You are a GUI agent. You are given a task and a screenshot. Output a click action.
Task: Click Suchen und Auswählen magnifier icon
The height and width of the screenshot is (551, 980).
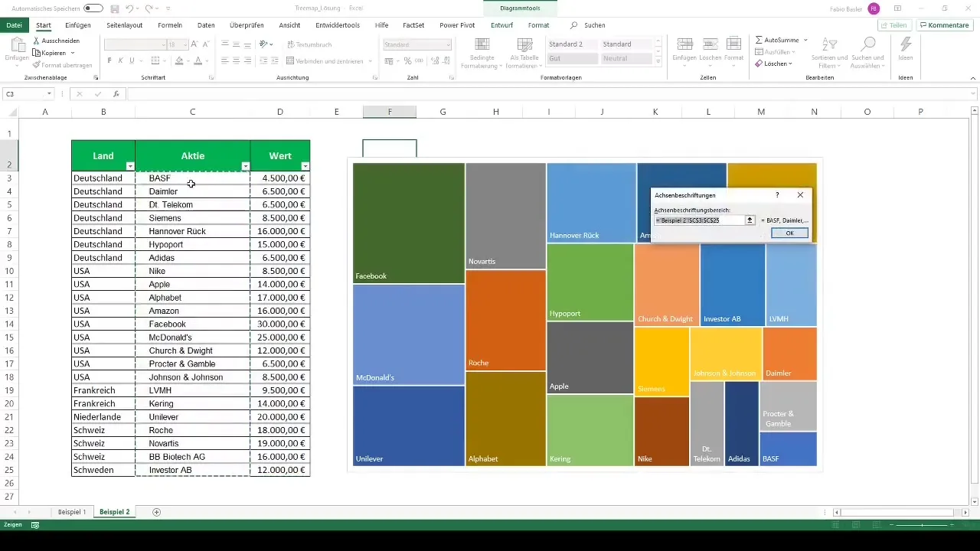pyautogui.click(x=867, y=44)
